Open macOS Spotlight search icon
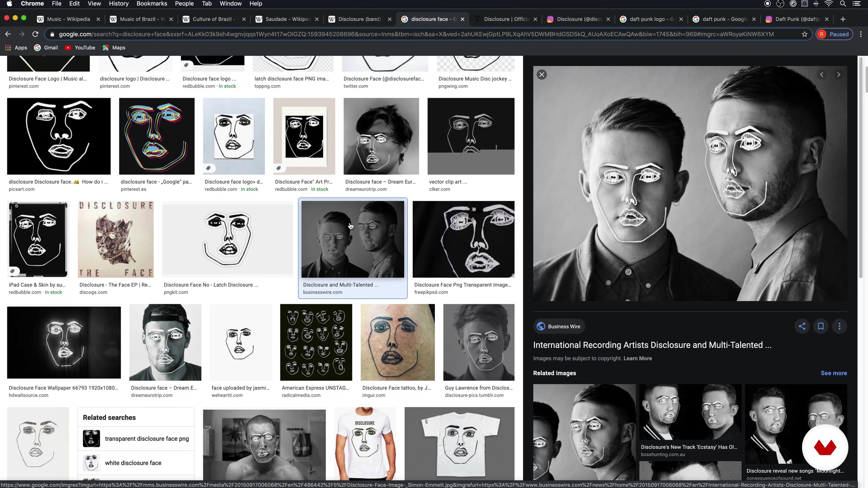Screen dimensions: 868x488 [843, 4]
